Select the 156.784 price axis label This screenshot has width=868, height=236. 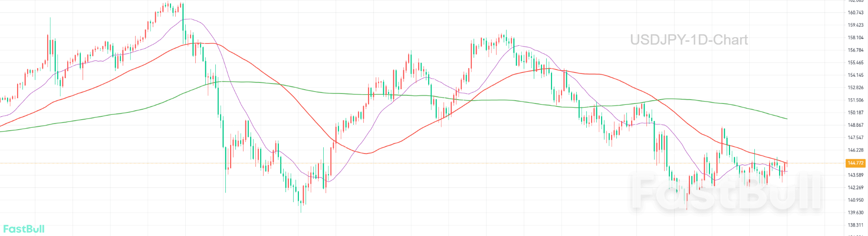point(855,50)
